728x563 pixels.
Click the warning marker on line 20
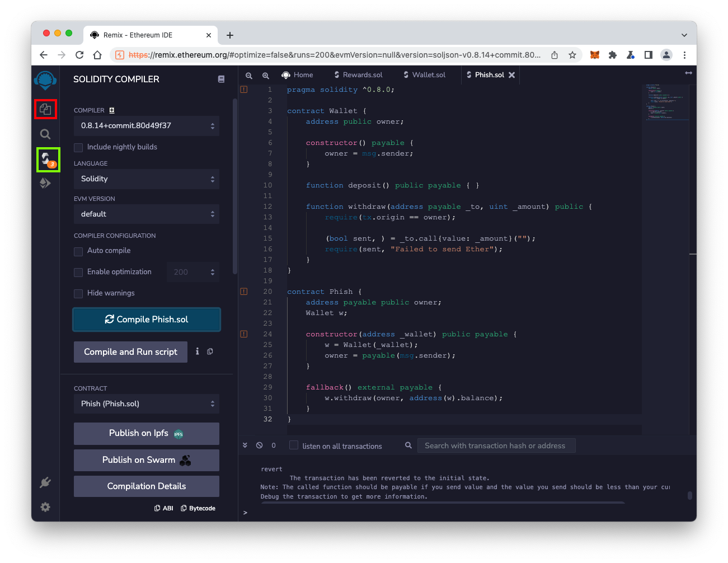pyautogui.click(x=244, y=291)
